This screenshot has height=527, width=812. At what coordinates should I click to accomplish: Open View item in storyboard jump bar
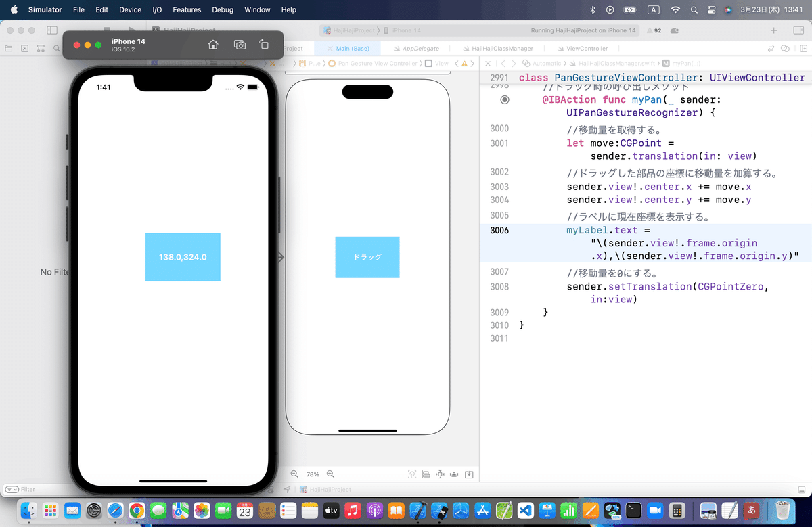(437, 64)
